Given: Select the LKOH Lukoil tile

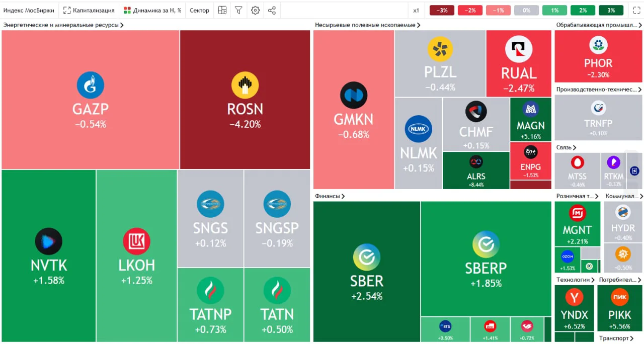Looking at the screenshot, I should [136, 255].
